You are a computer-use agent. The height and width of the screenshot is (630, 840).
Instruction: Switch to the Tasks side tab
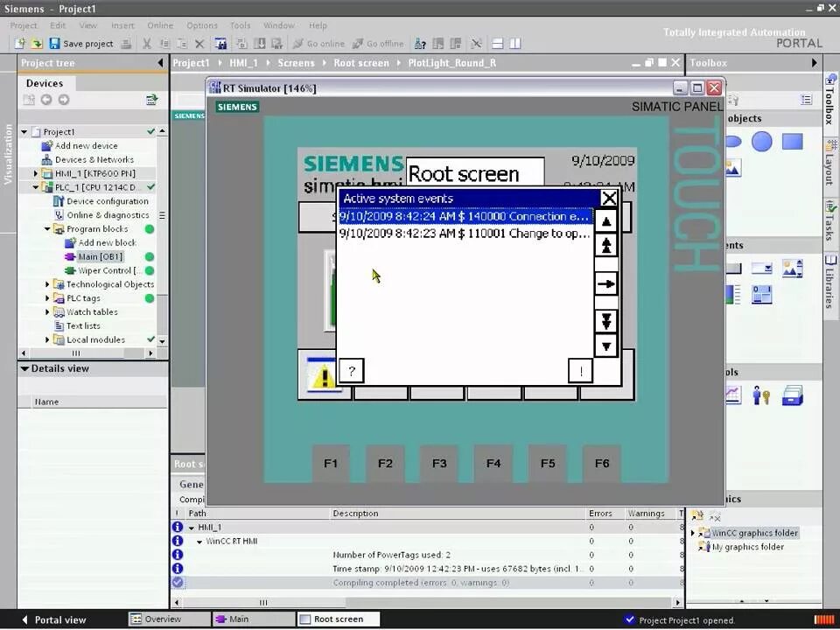[x=830, y=220]
